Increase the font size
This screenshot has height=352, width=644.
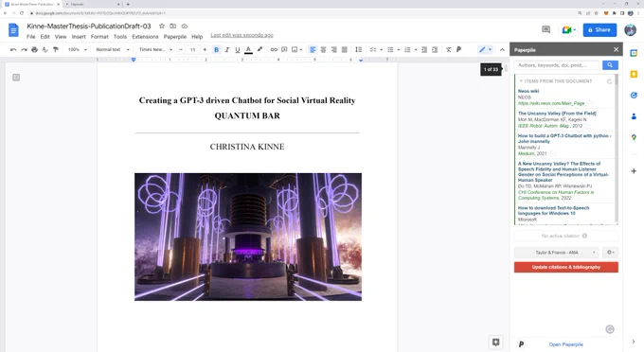click(x=205, y=49)
